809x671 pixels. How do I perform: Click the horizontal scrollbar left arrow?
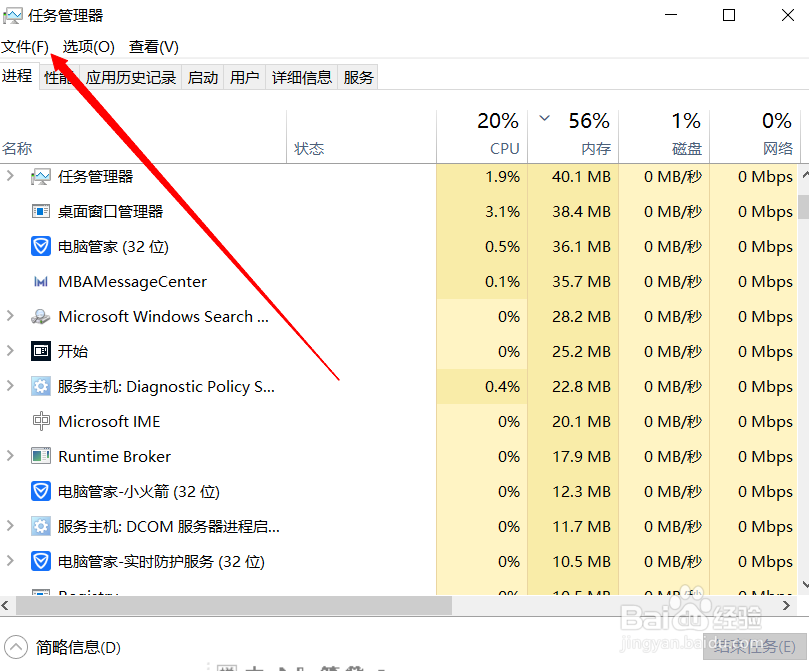[x=5, y=605]
